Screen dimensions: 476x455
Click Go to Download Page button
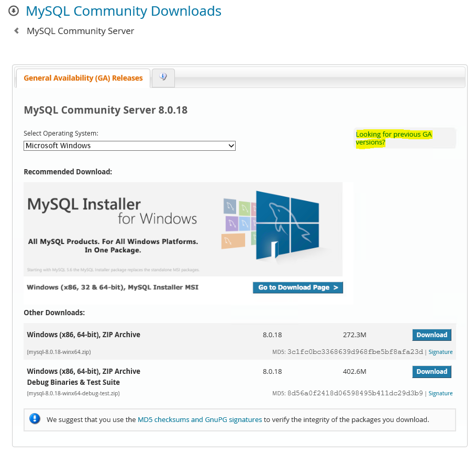click(298, 287)
